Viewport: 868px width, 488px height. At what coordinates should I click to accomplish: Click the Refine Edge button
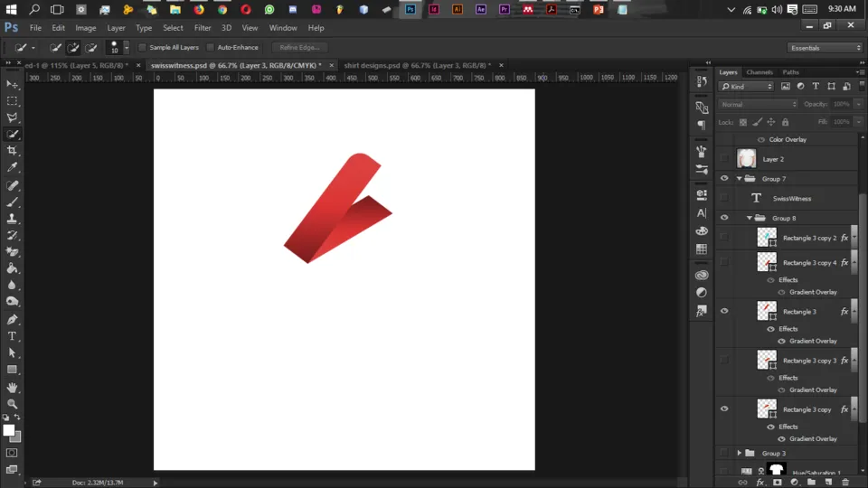(299, 47)
